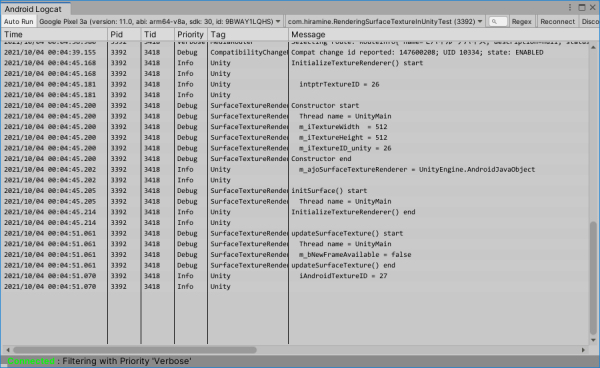Click the Info priority in 'iAndroidTextureID = 27' row
Viewport: 600px width, 368px height.
185,276
